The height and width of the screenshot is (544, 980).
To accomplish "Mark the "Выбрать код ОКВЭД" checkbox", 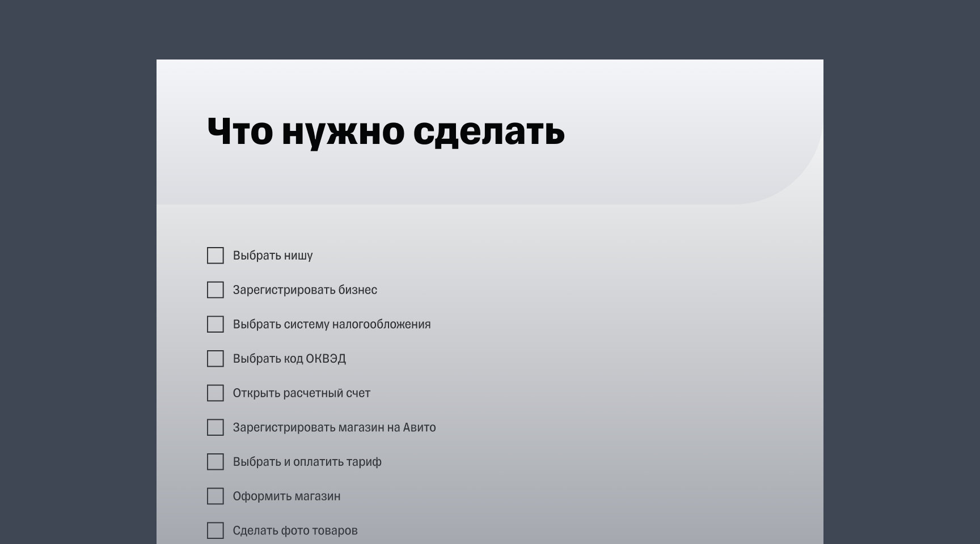I will pyautogui.click(x=216, y=359).
